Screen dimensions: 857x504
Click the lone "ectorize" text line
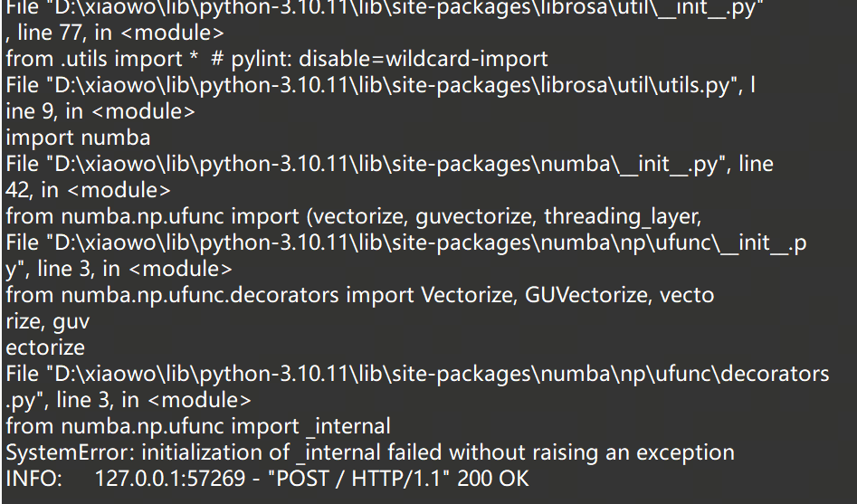click(x=45, y=347)
